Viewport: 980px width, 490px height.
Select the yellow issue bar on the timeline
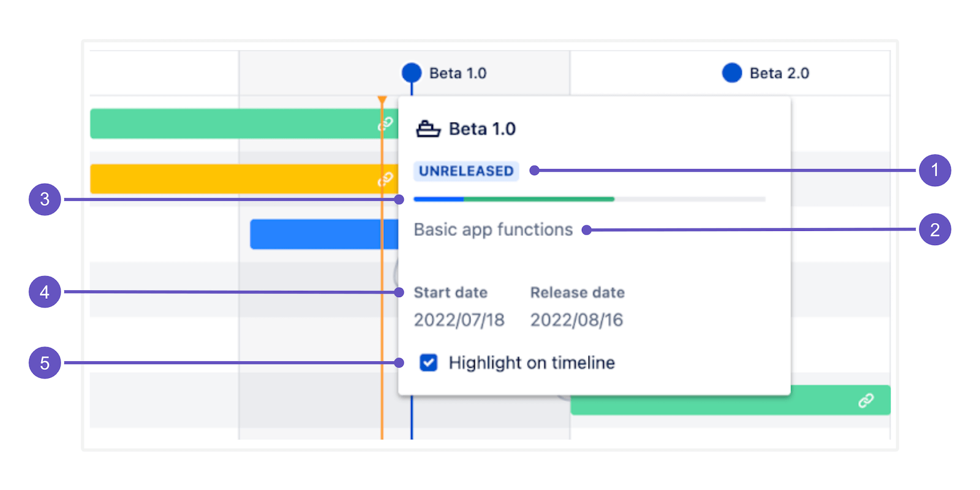coord(233,179)
